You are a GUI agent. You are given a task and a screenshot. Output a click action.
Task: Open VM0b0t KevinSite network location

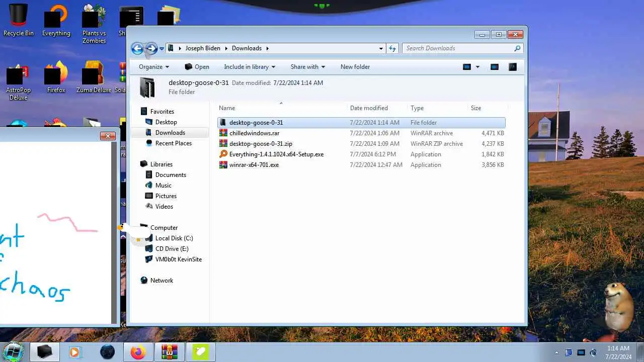tap(179, 259)
